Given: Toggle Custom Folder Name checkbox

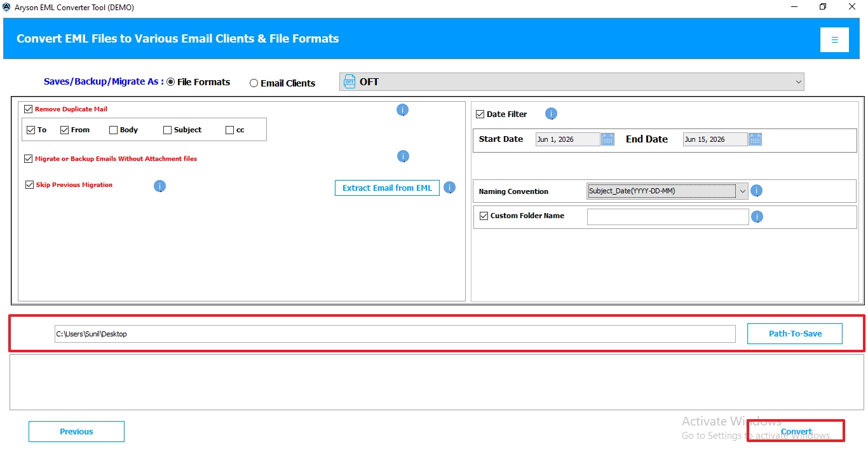Looking at the screenshot, I should pos(484,216).
